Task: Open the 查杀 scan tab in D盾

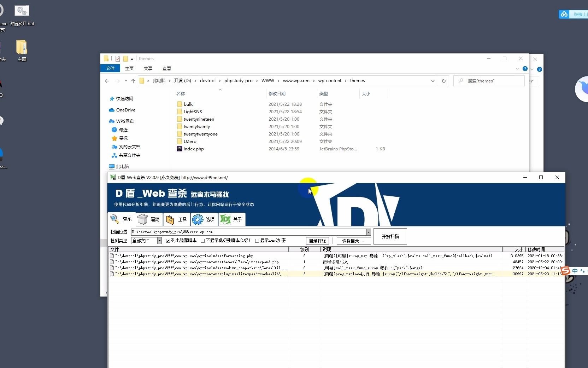Action: point(122,219)
